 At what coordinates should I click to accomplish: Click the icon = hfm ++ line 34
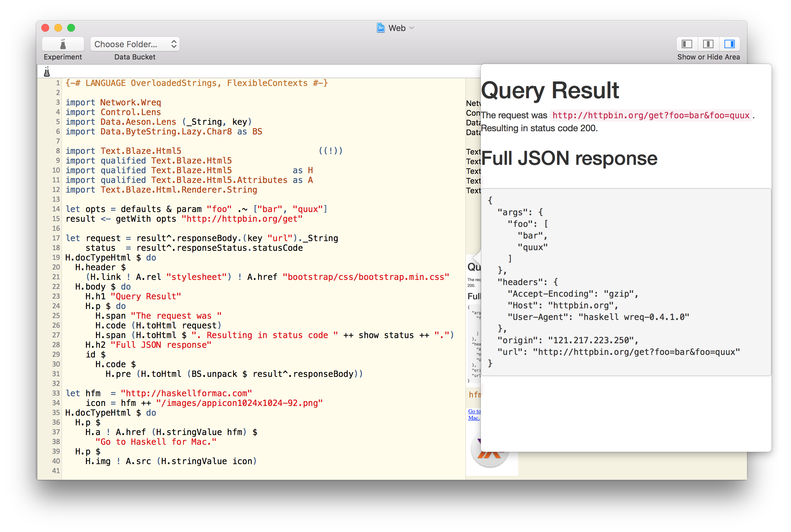204,403
